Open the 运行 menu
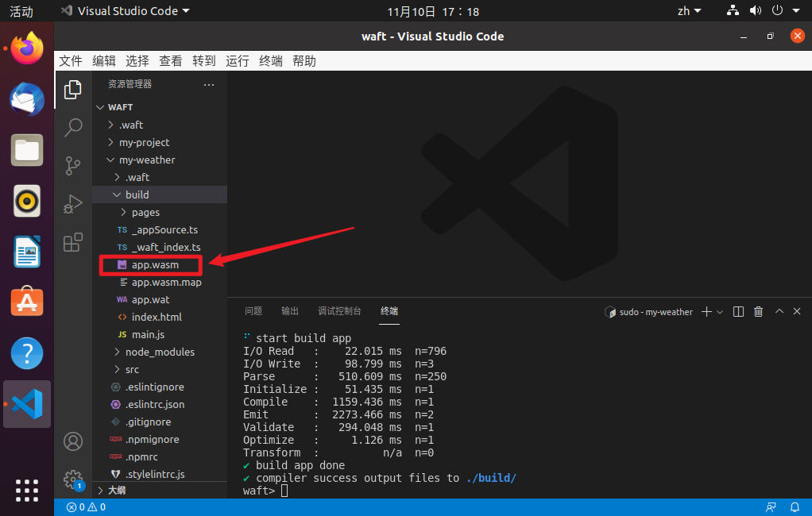Screen dimensions: 812x516 click(238, 61)
